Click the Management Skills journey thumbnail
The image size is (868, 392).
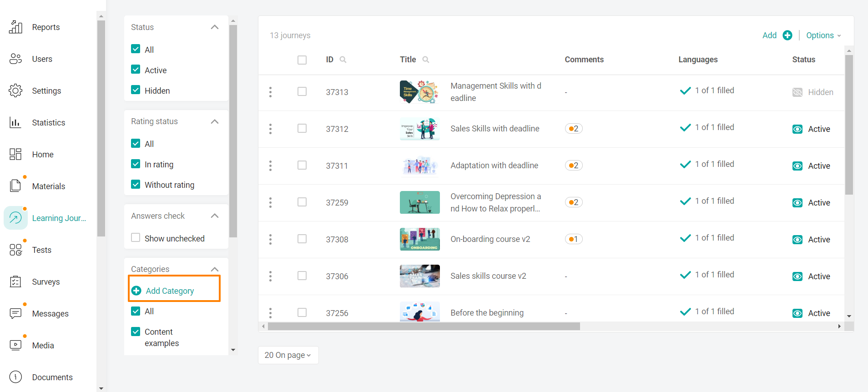[x=419, y=92]
